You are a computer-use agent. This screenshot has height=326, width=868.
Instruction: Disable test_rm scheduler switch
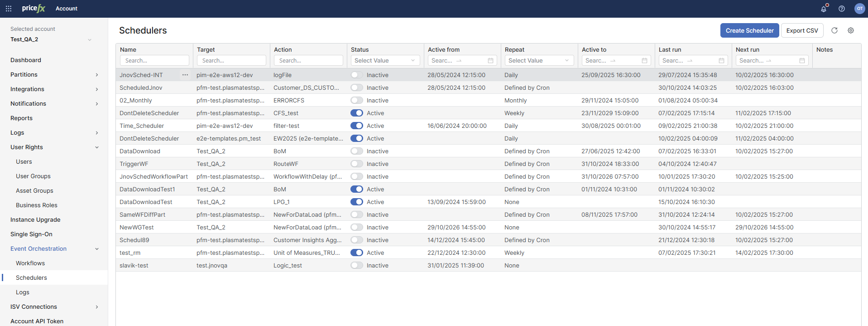(357, 253)
